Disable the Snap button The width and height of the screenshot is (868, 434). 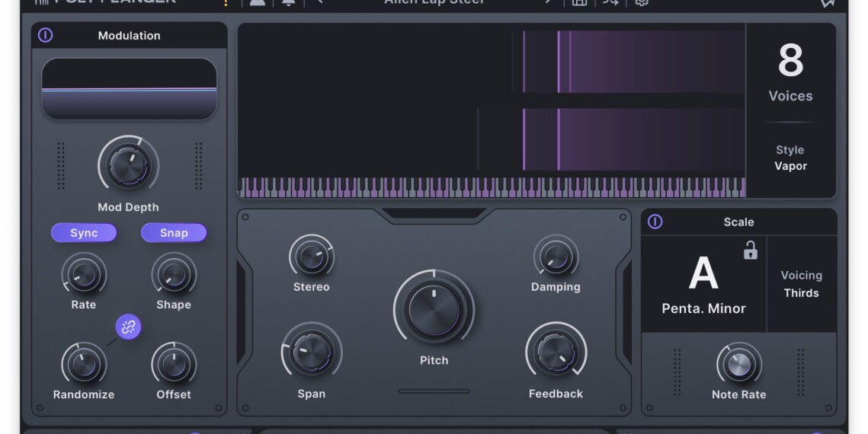point(174,233)
